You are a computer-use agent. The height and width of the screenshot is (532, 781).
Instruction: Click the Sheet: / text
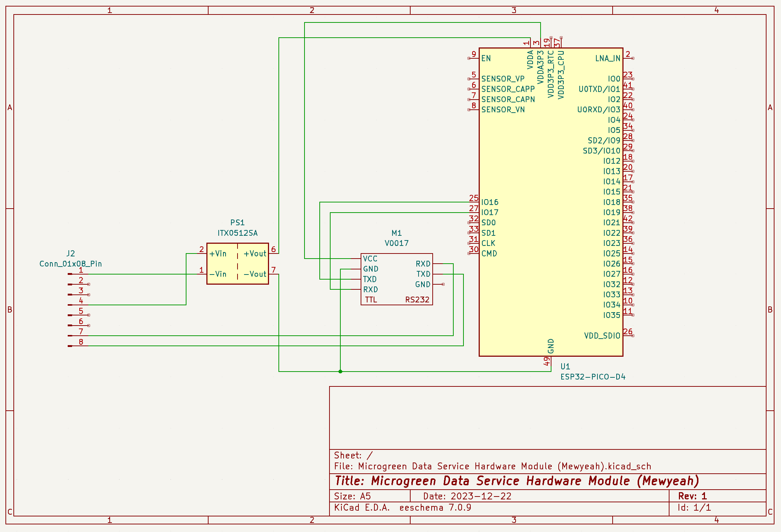tap(353, 455)
